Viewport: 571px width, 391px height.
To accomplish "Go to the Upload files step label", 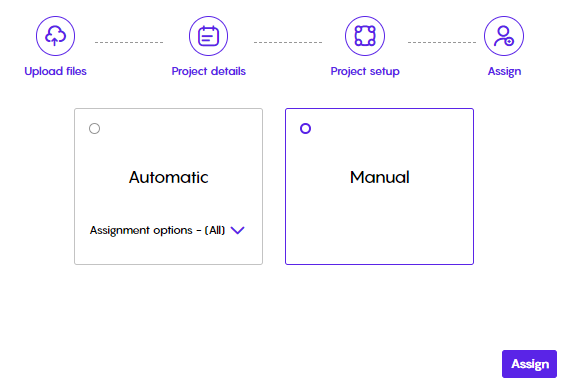I will pyautogui.click(x=55, y=71).
